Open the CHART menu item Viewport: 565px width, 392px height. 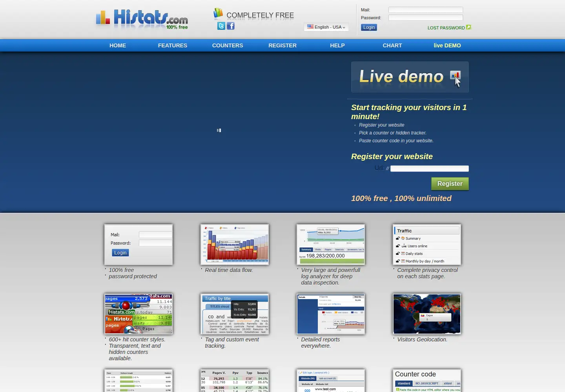[x=392, y=45]
